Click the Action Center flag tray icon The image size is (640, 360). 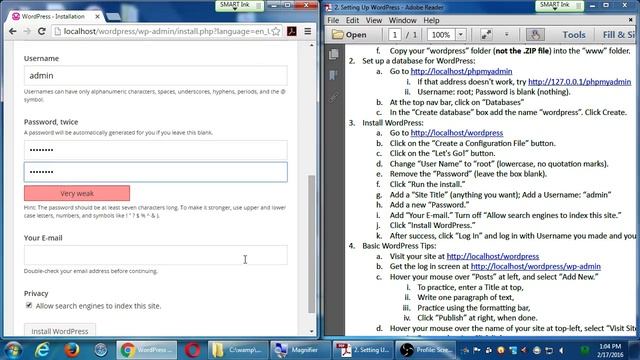point(476,350)
